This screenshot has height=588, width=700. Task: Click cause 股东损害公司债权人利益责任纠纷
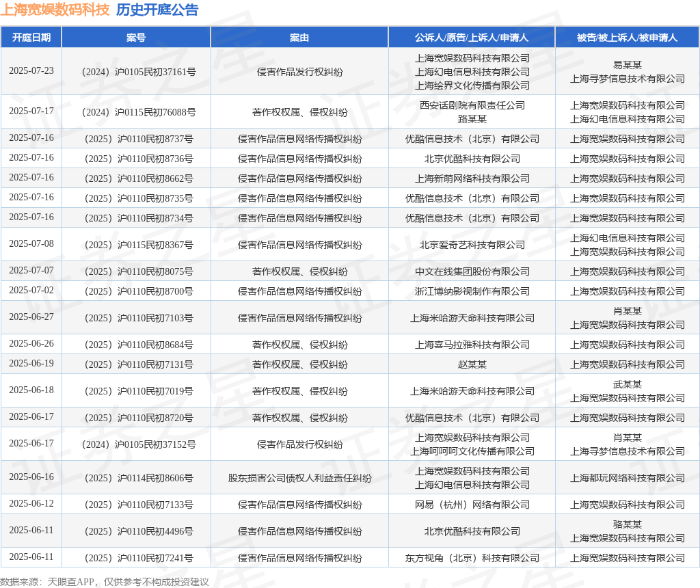point(299,478)
